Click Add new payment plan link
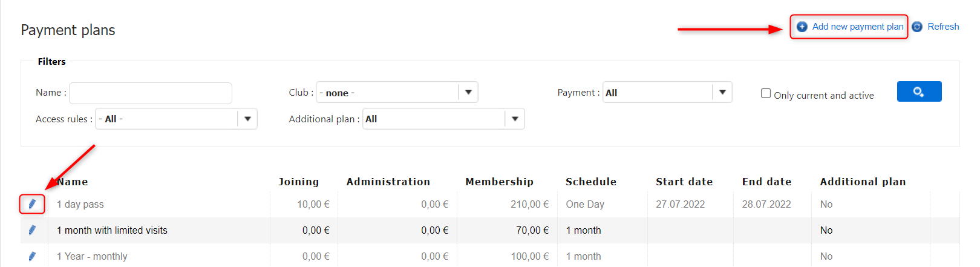 tap(857, 27)
